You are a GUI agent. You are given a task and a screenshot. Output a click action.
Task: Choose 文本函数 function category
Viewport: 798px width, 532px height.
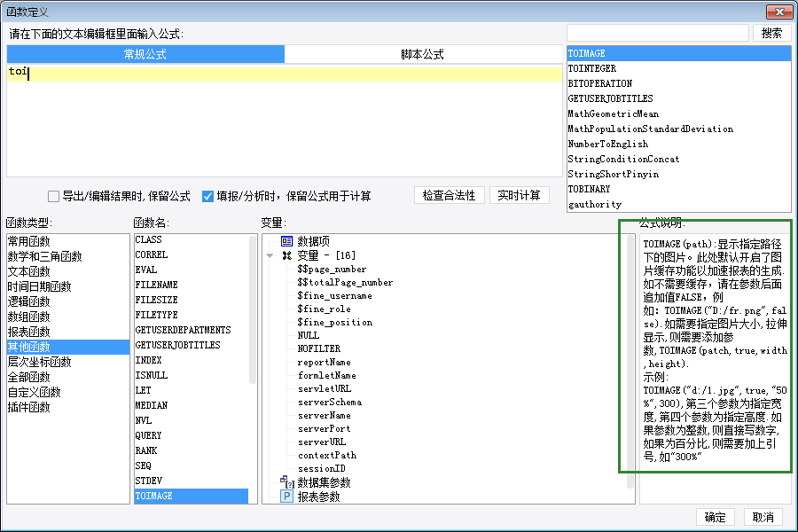[x=68, y=271]
